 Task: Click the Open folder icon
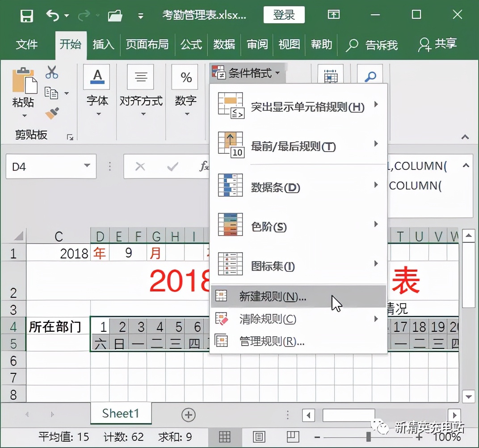pos(114,15)
